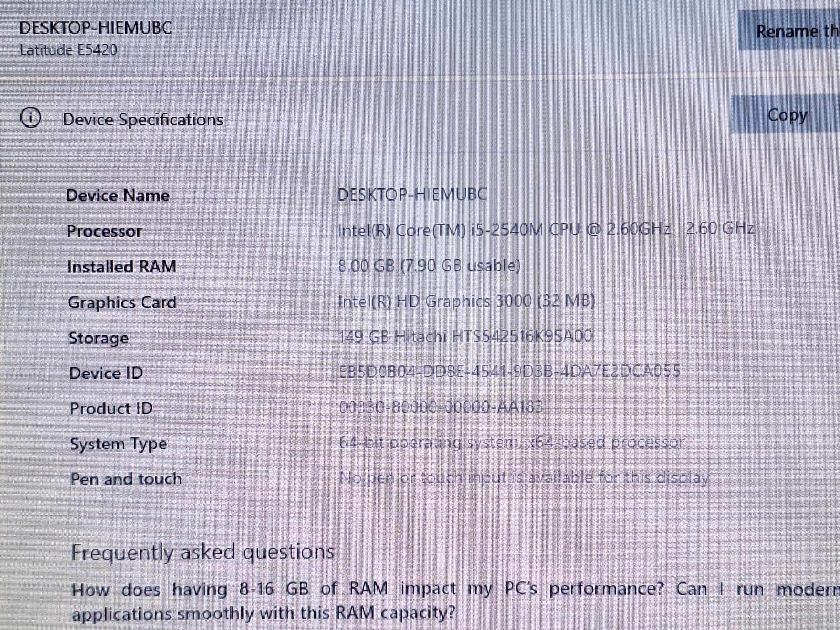
Task: Click the Rename this PC button
Action: pyautogui.click(x=789, y=31)
